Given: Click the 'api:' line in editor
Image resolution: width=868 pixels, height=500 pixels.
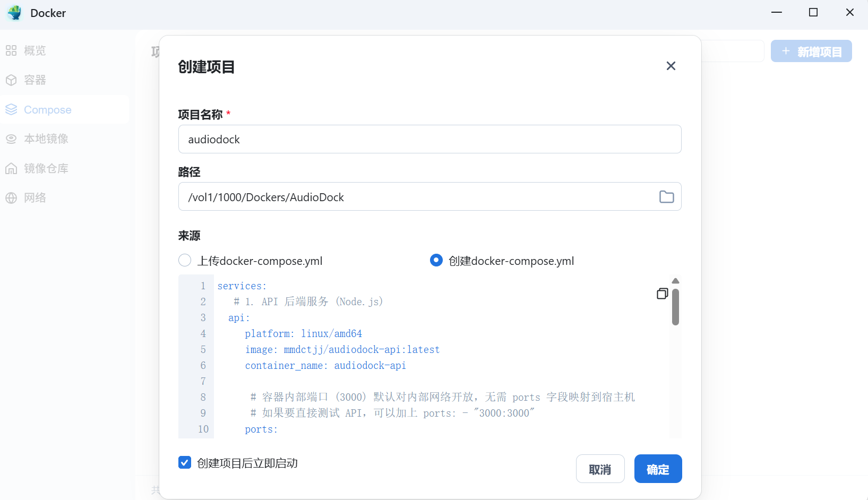Looking at the screenshot, I should (x=239, y=318).
